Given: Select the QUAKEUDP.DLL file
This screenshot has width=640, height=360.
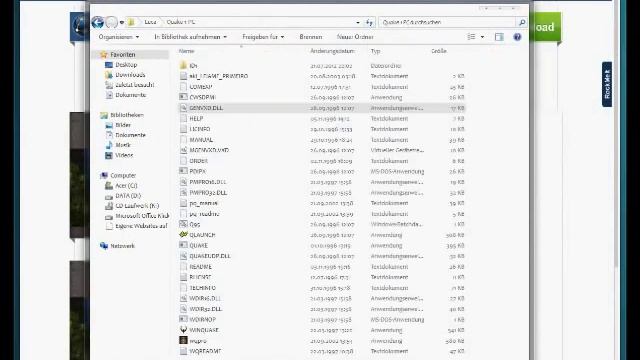Looking at the screenshot, I should point(210,256).
